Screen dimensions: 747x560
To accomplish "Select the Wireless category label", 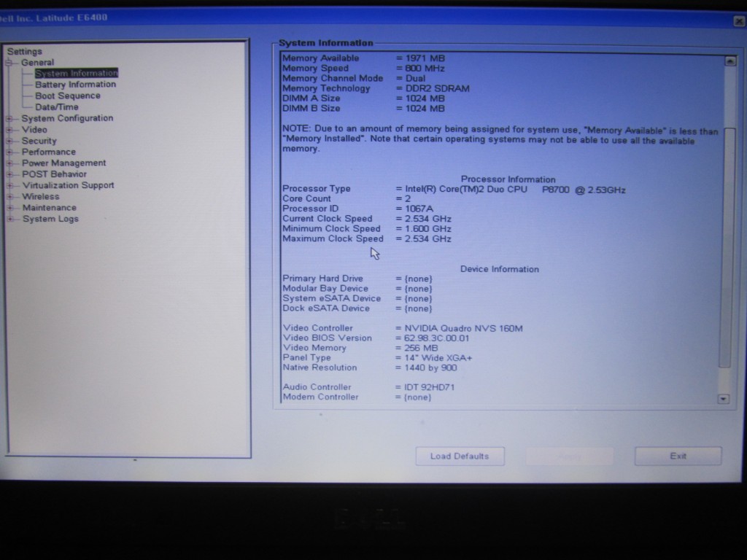I will tap(41, 197).
